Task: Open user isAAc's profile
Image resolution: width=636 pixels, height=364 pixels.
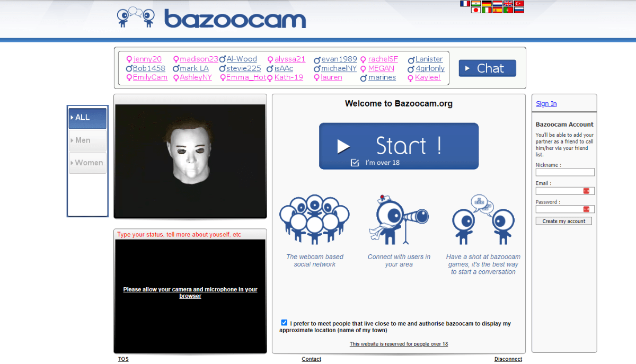Action: (x=284, y=68)
